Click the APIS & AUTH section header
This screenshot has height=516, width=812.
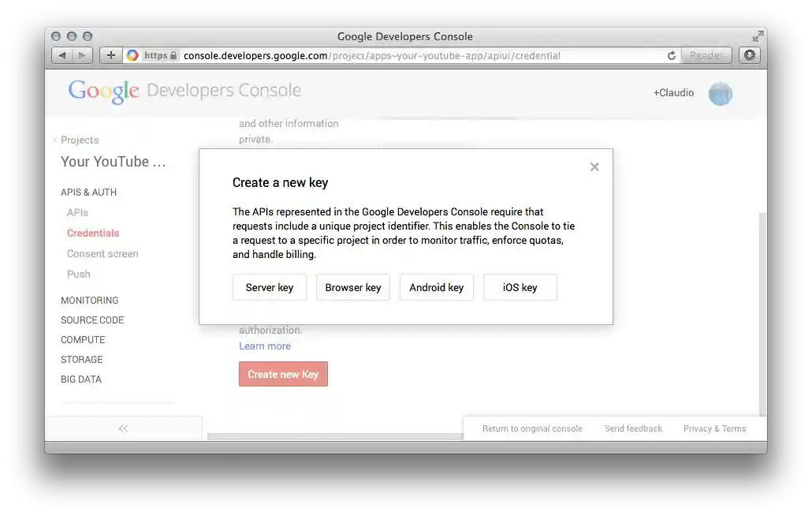[88, 193]
